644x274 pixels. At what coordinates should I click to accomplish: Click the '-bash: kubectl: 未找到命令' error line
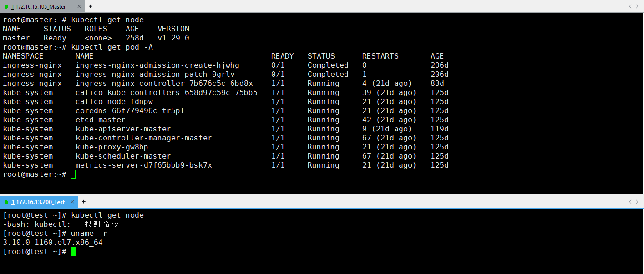pyautogui.click(x=61, y=224)
